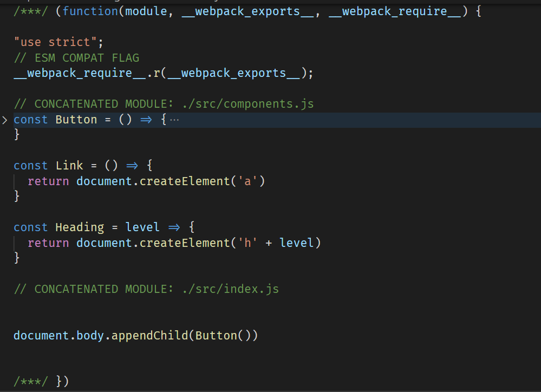
Task: Unfold the collapsed ellipsis after Button's brace
Action: coord(174,120)
